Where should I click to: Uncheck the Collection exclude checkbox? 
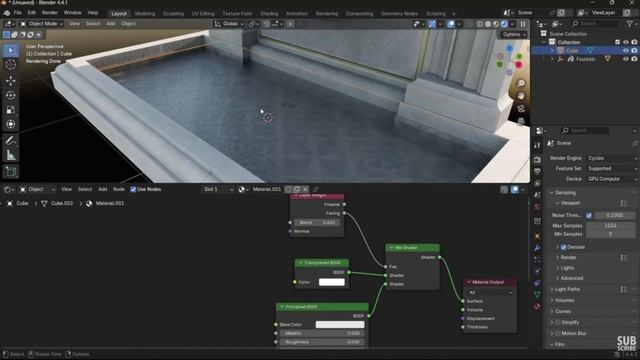[x=618, y=42]
